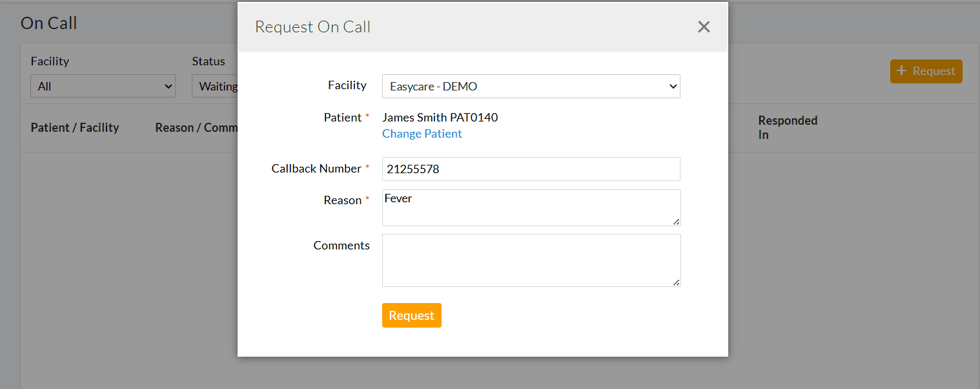Click the resize grip of the Reason box
The image size is (980, 389).
[677, 223]
